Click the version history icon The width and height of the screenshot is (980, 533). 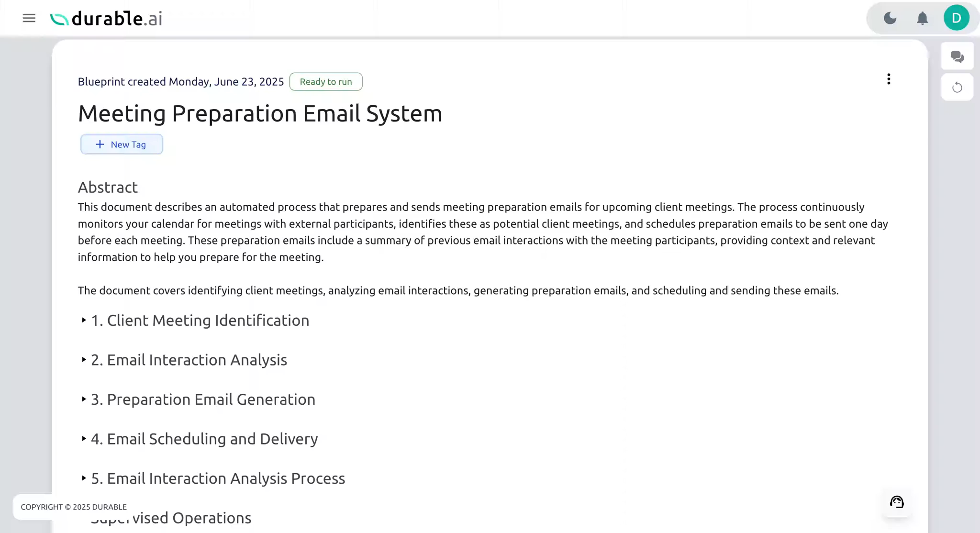957,87
